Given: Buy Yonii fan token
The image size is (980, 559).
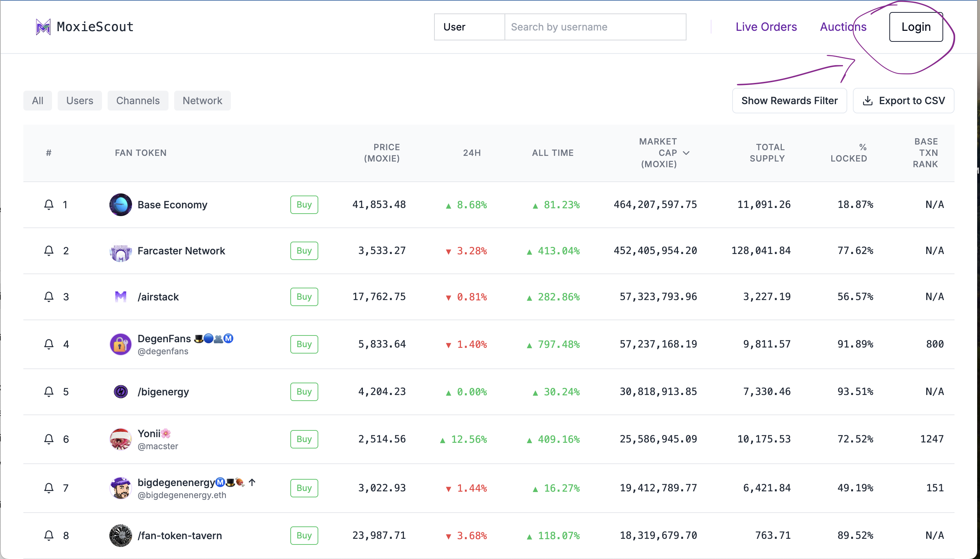Looking at the screenshot, I should (x=304, y=439).
